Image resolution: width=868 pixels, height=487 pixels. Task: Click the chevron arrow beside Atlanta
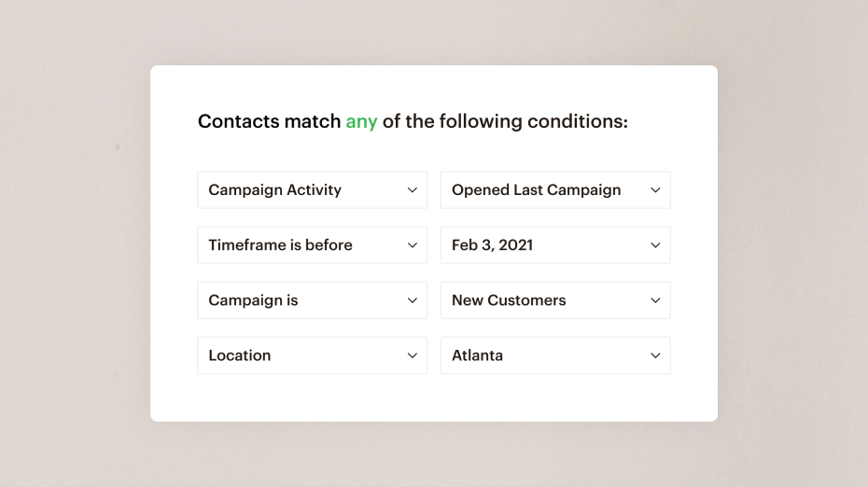[x=655, y=355]
